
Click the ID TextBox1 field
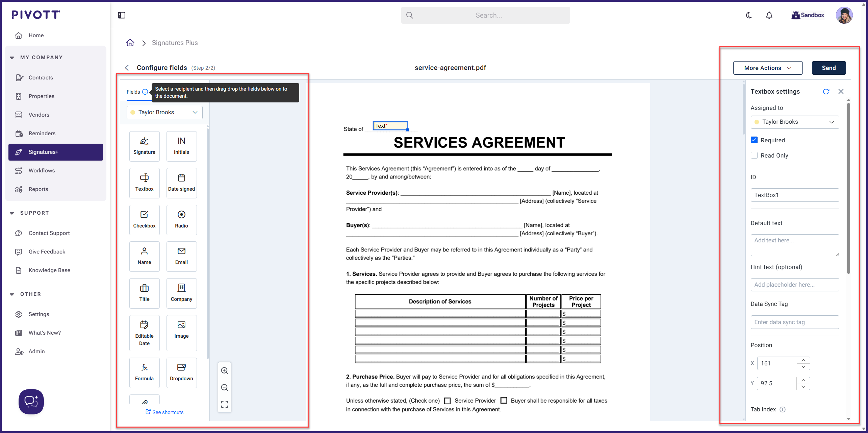click(x=795, y=195)
